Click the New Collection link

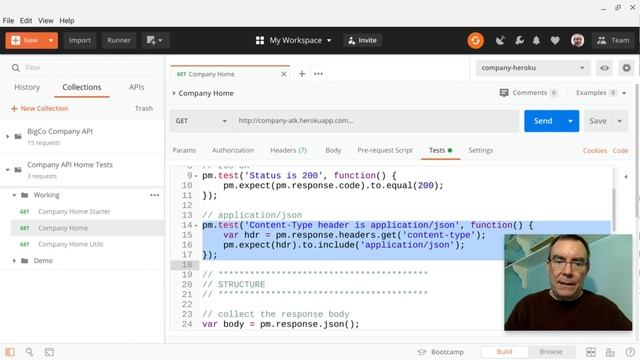(40, 109)
